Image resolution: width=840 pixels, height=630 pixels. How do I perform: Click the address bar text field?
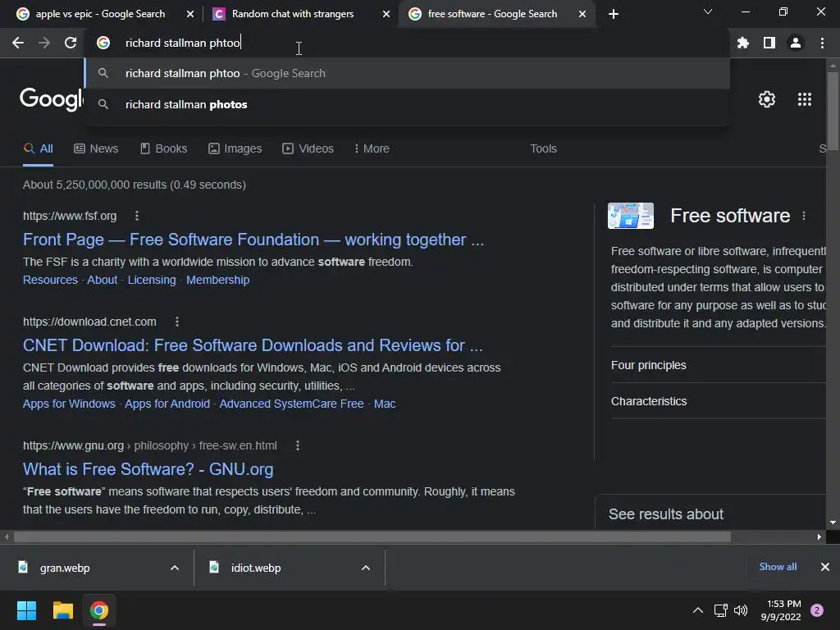click(407, 43)
